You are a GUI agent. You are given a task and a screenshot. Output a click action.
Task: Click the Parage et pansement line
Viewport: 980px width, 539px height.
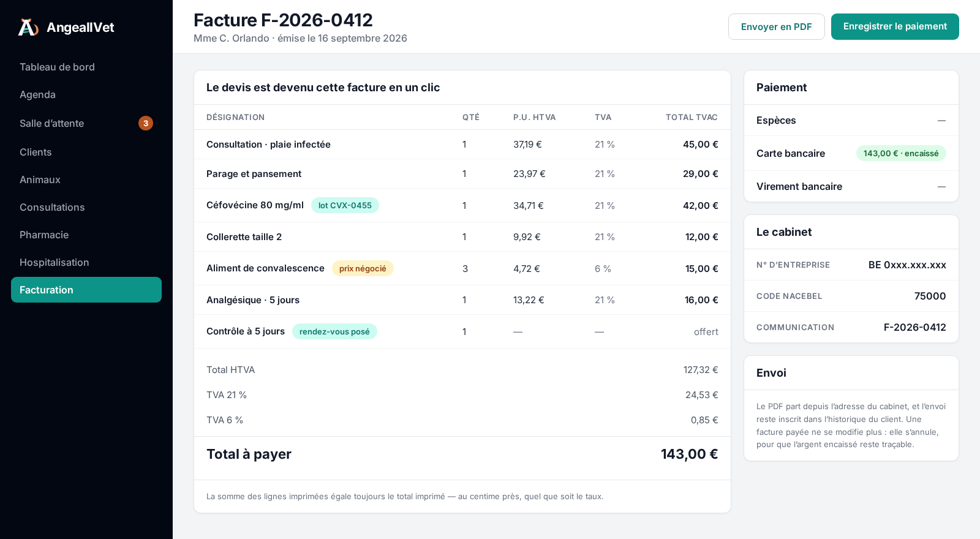[x=462, y=174]
